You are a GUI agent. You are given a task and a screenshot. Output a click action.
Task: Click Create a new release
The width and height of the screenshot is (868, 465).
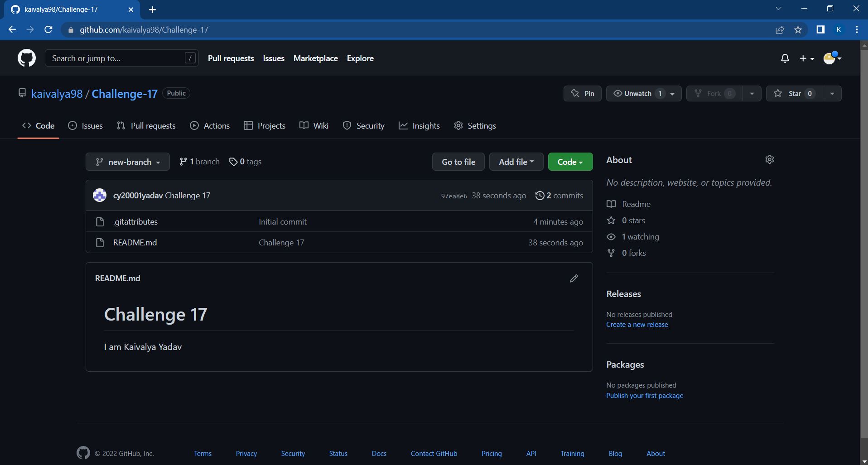[x=637, y=325]
